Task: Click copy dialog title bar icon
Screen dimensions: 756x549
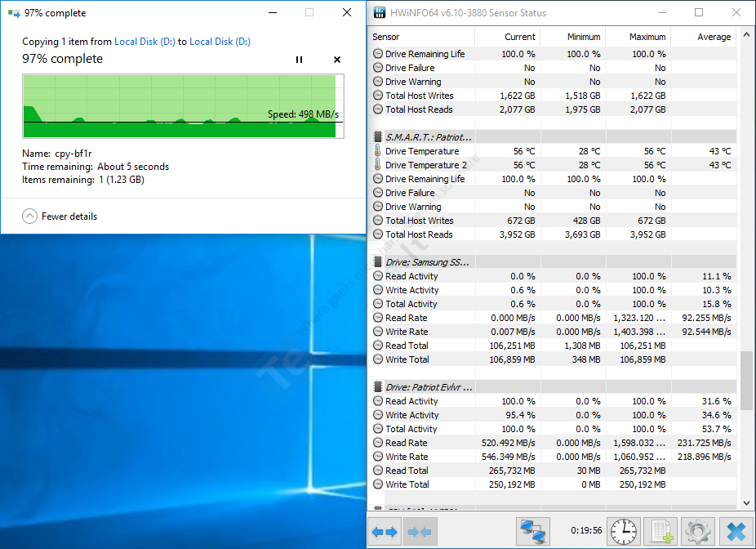Action: pyautogui.click(x=14, y=13)
